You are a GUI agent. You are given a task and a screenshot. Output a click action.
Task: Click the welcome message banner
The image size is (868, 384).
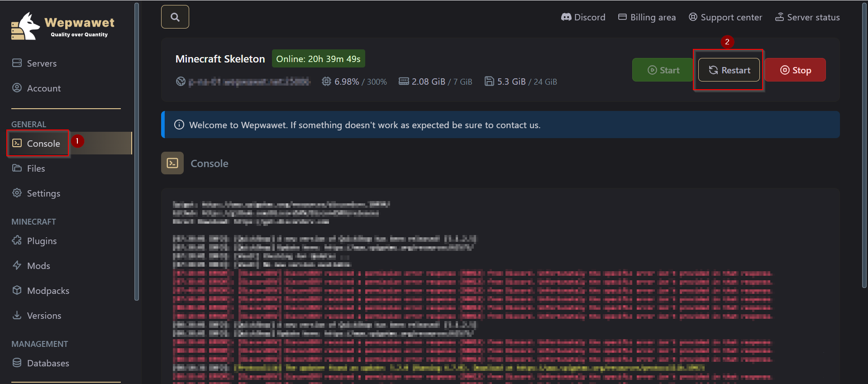pyautogui.click(x=501, y=125)
